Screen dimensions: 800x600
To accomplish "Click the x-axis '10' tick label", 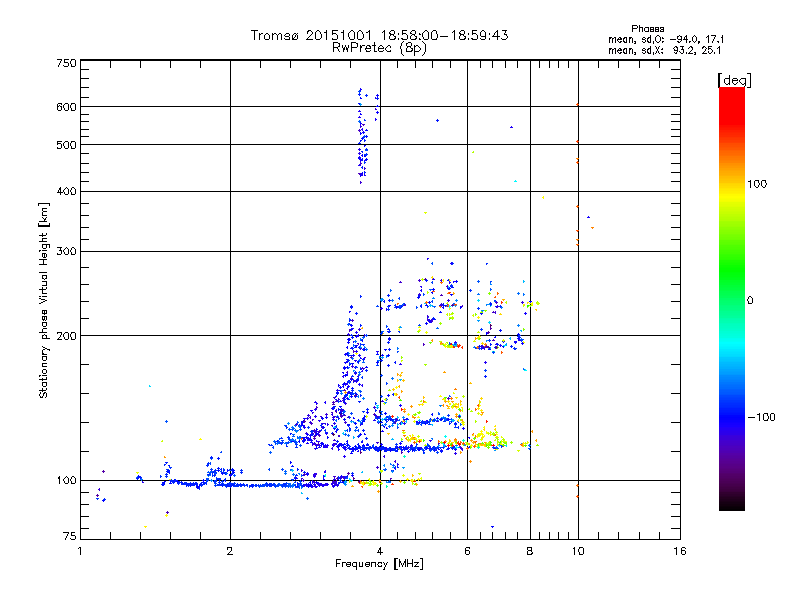I will point(578,551).
